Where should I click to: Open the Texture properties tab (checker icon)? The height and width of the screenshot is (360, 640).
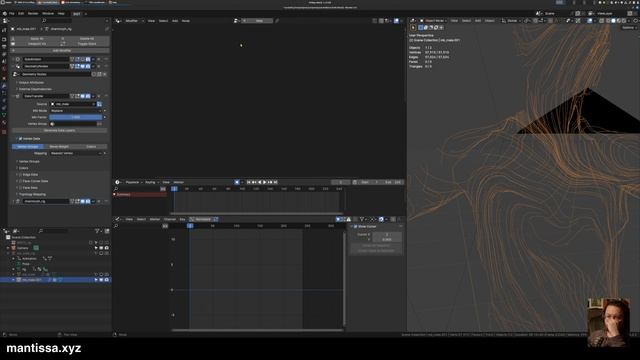click(x=4, y=132)
